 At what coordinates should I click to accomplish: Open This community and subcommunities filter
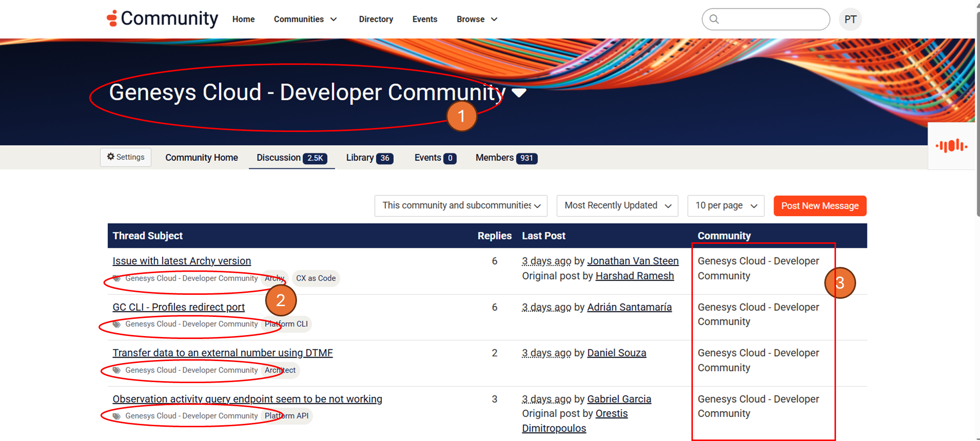(x=461, y=206)
